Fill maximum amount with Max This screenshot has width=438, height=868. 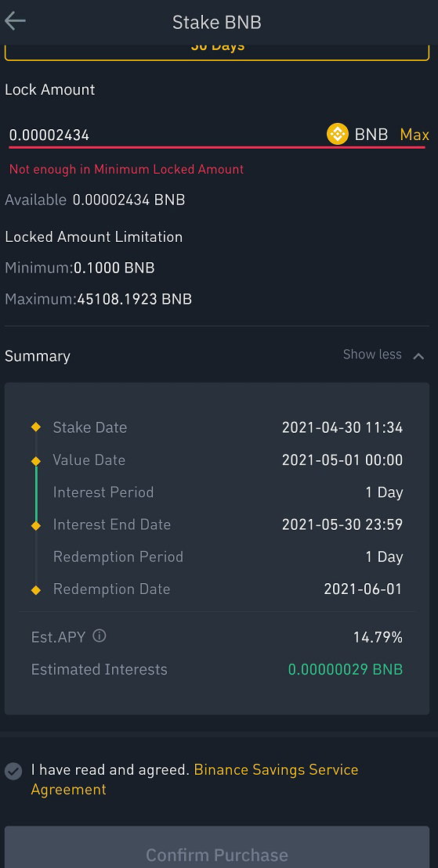(414, 135)
